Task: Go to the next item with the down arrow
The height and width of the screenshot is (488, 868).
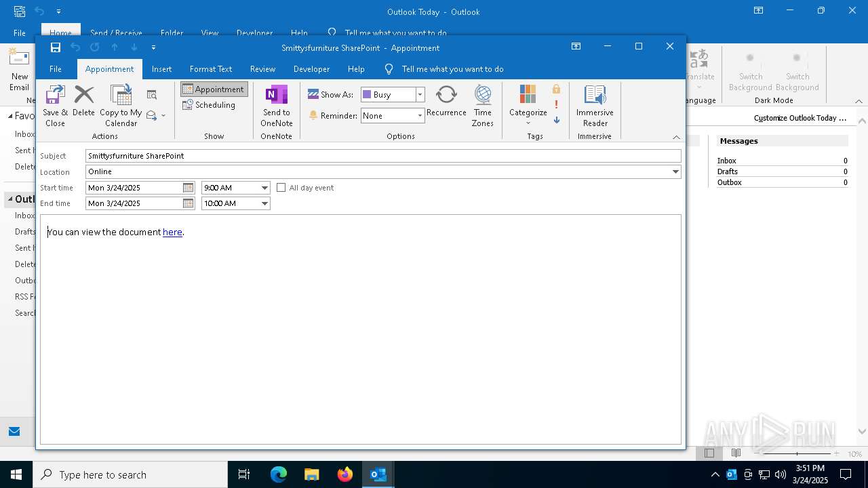Action: pos(134,47)
